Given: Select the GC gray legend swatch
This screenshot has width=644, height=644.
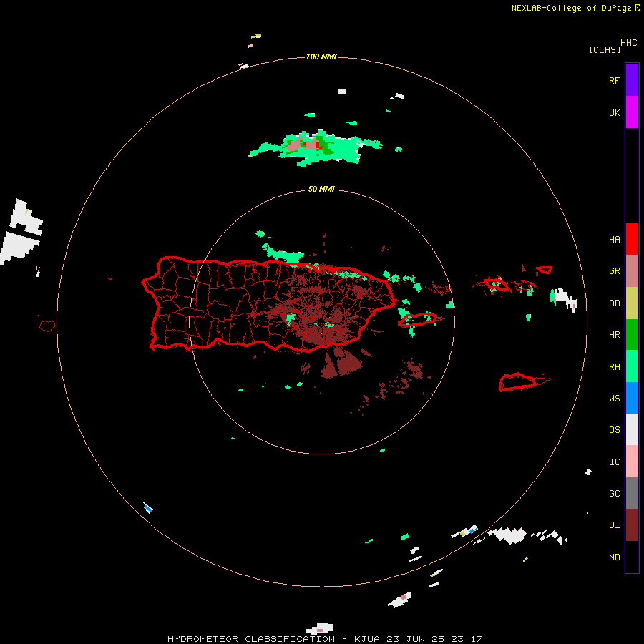Looking at the screenshot, I should [632, 493].
